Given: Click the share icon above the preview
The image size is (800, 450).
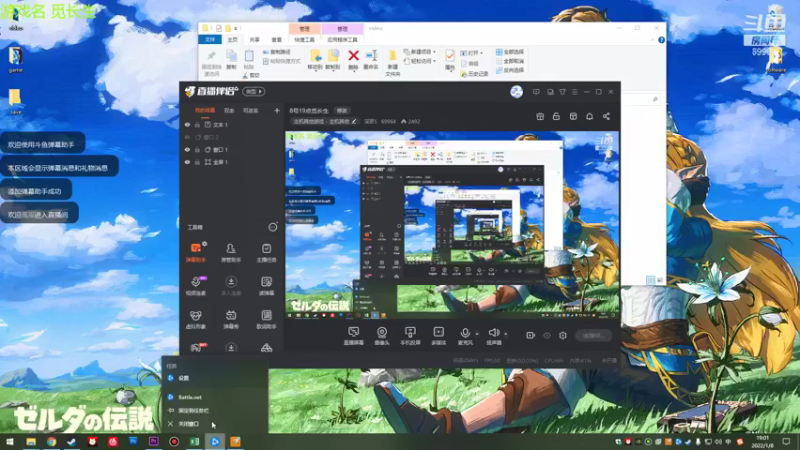Looking at the screenshot, I should coord(606,116).
